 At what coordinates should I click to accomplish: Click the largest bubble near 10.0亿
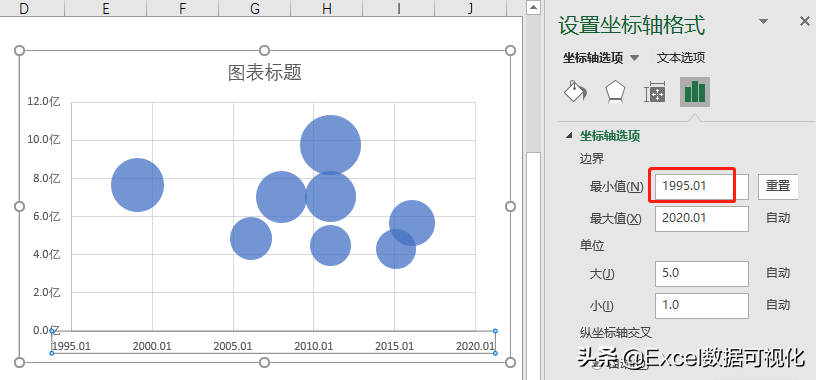(x=330, y=145)
